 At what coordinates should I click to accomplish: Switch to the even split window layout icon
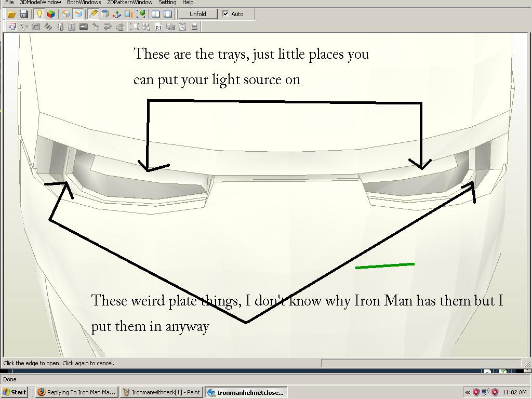pyautogui.click(x=156, y=14)
